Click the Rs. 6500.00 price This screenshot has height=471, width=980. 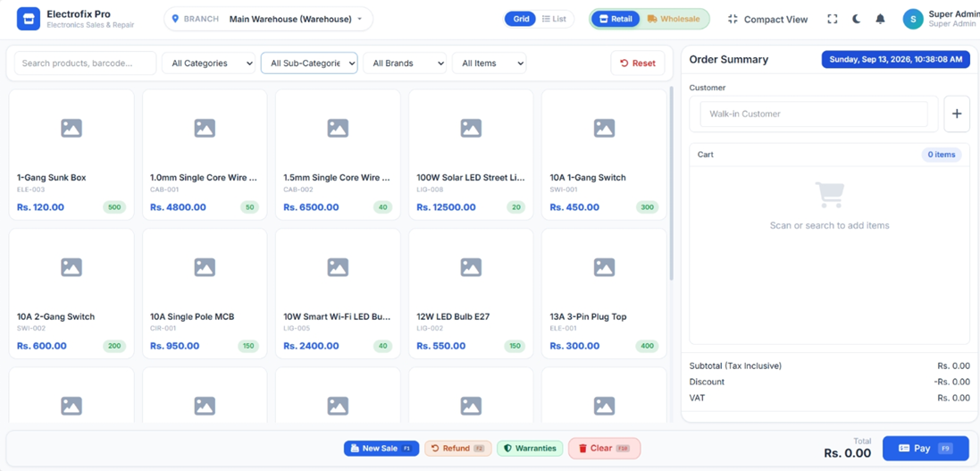(311, 207)
